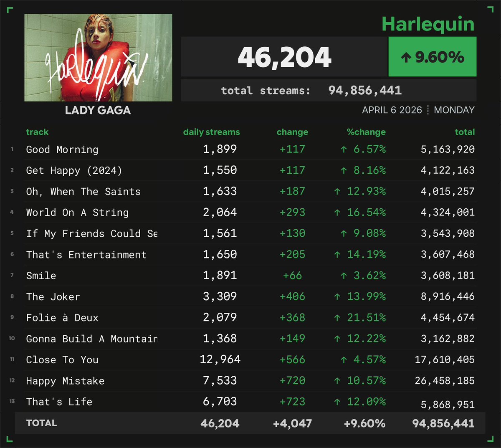This screenshot has height=448, width=501.
Task: Click Close To You total 17,610,405
Action: [445, 359]
